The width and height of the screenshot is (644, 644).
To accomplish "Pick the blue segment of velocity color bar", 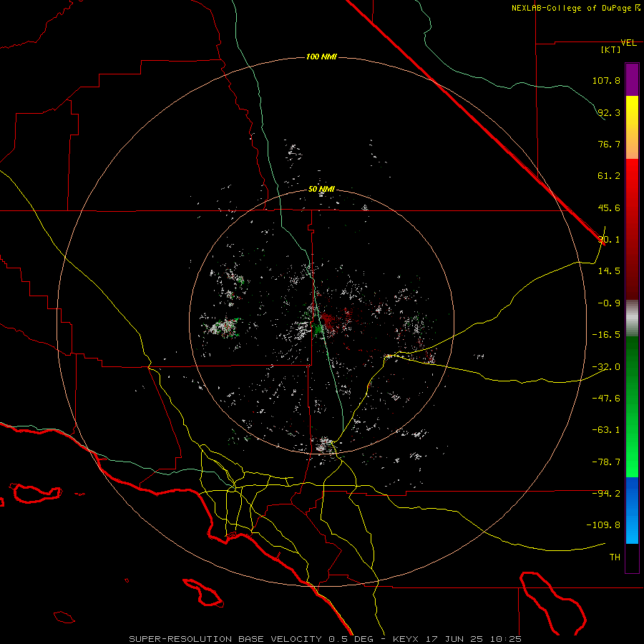I will [632, 510].
